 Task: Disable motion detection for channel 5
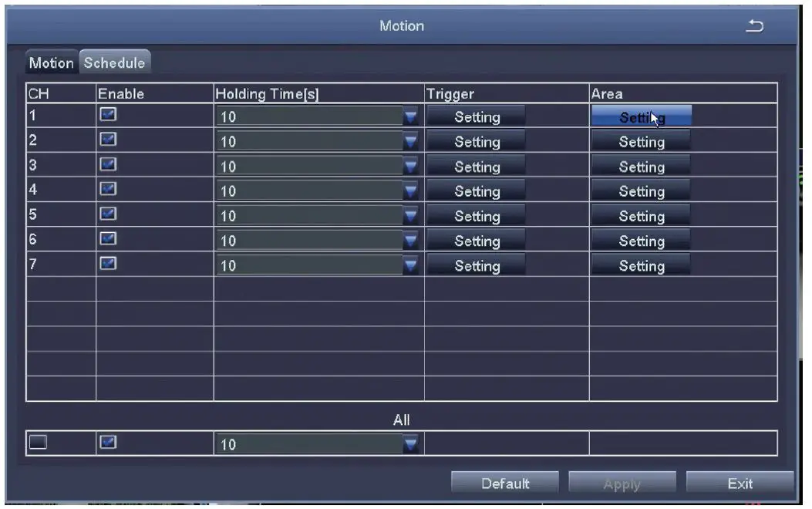click(108, 214)
